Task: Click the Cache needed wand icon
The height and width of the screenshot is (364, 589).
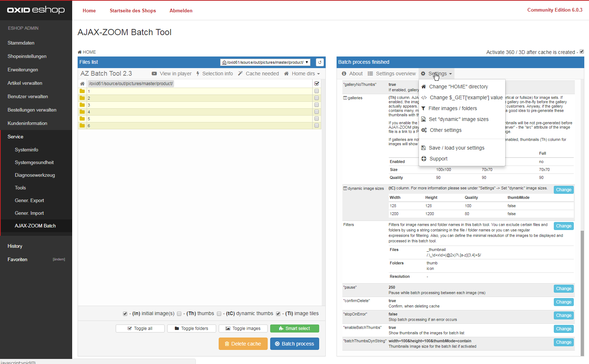Action: pos(240,74)
